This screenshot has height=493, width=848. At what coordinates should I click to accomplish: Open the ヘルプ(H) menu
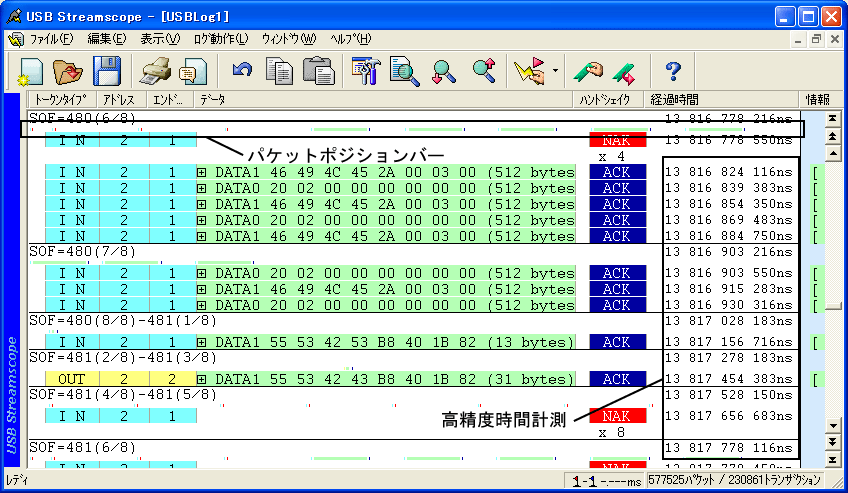point(350,39)
